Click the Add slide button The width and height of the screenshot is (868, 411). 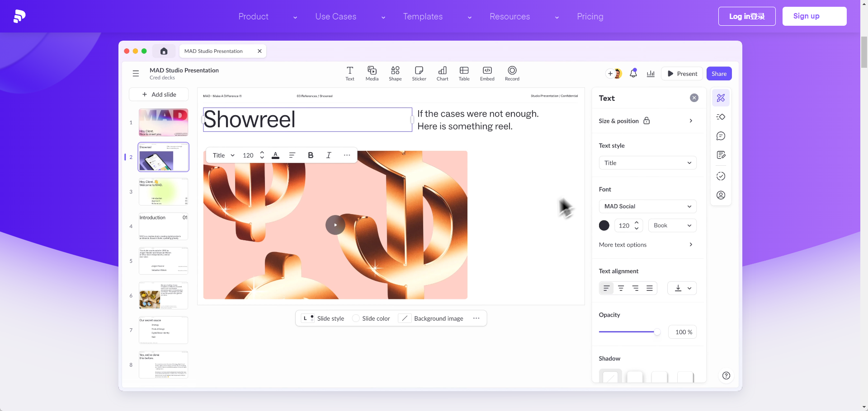click(x=159, y=94)
